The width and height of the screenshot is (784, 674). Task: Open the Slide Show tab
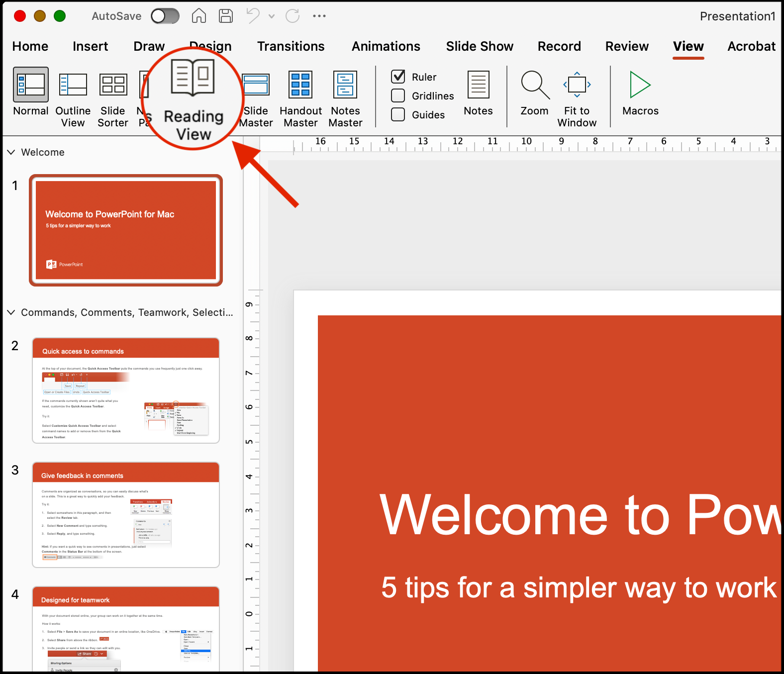pos(480,46)
